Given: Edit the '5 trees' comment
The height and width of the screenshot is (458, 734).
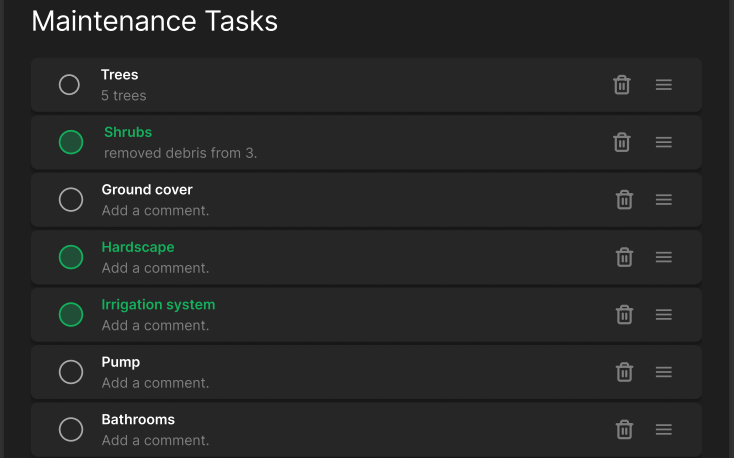Looking at the screenshot, I should (x=124, y=96).
